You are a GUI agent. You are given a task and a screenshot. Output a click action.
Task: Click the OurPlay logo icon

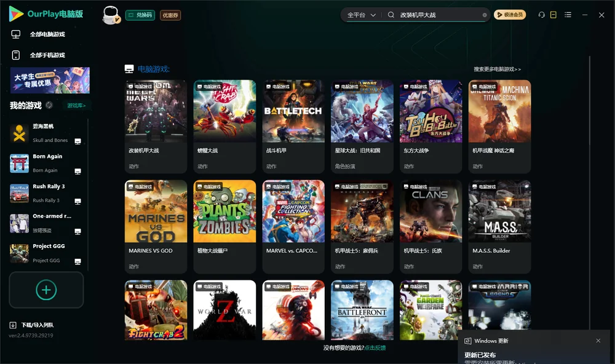click(x=16, y=14)
